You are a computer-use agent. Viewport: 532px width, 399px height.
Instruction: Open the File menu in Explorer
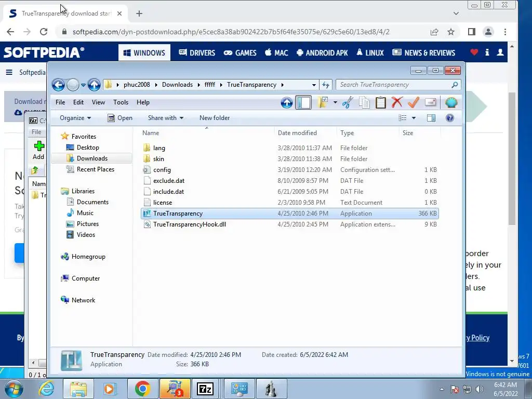60,102
